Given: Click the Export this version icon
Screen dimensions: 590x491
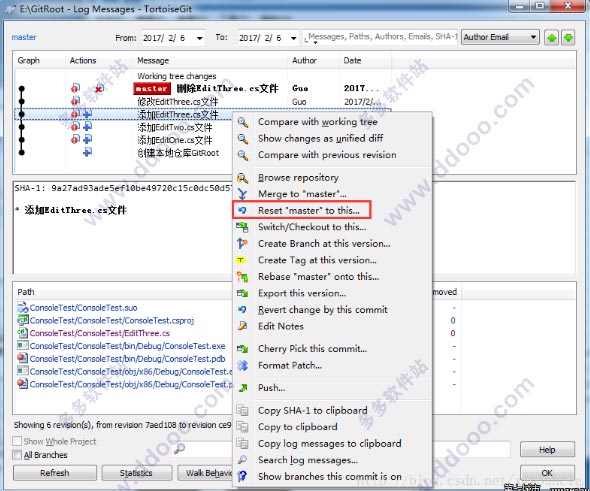Looking at the screenshot, I should click(x=243, y=293).
